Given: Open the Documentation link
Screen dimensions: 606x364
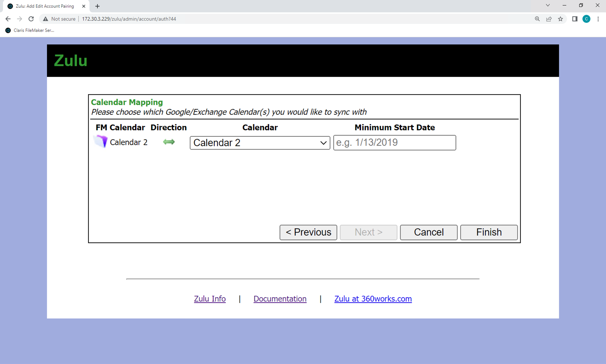Looking at the screenshot, I should [280, 299].
